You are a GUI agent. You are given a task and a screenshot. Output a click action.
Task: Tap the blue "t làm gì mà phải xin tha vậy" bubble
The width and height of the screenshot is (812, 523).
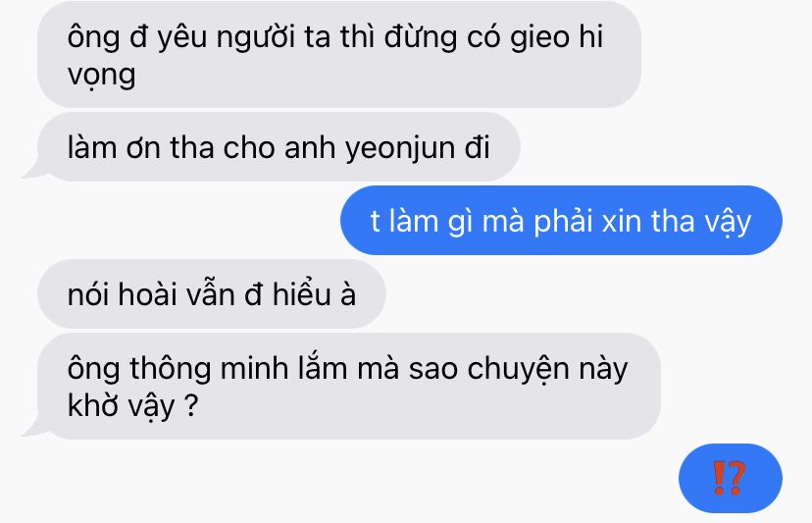pyautogui.click(x=561, y=221)
